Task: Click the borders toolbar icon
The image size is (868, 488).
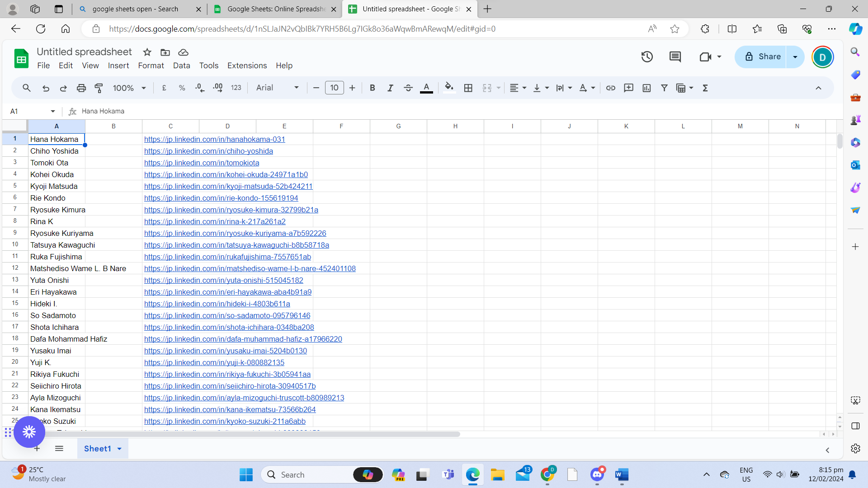Action: (x=468, y=88)
